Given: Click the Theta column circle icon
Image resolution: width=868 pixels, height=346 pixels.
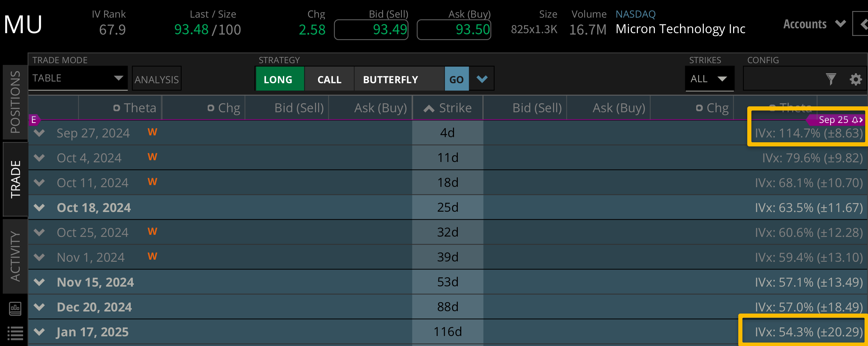Looking at the screenshot, I should (x=117, y=108).
